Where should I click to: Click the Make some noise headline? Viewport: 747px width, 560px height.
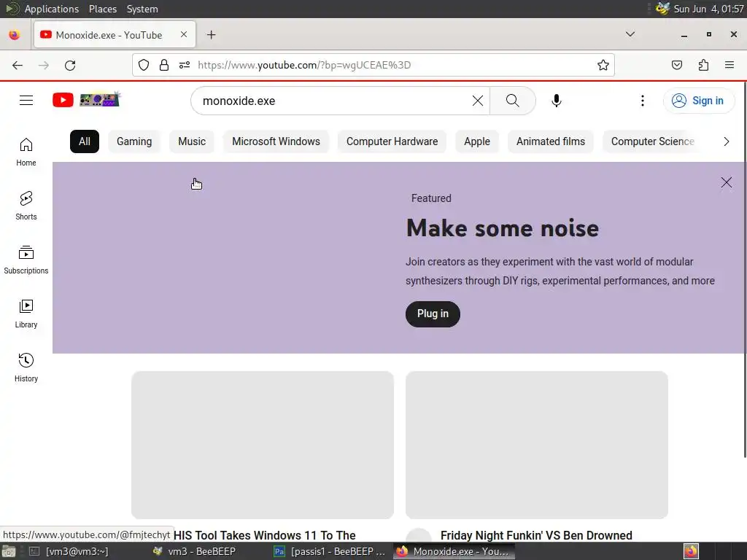click(x=503, y=228)
